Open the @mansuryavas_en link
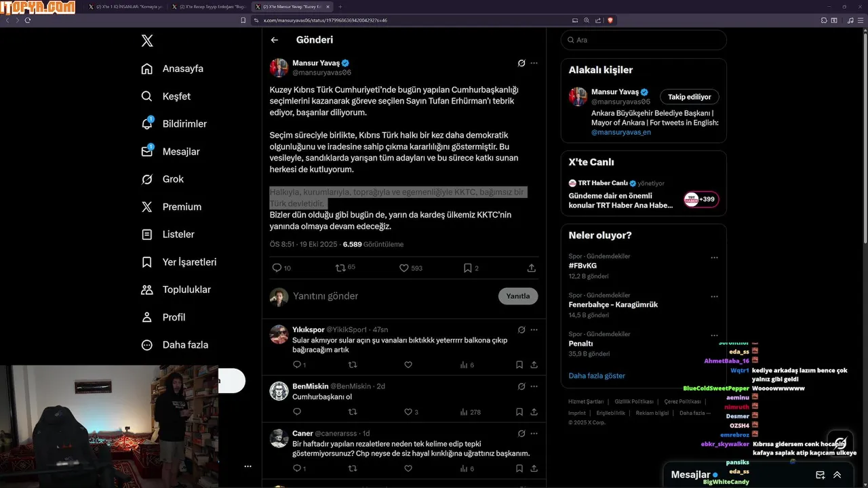The height and width of the screenshot is (488, 868). click(621, 132)
